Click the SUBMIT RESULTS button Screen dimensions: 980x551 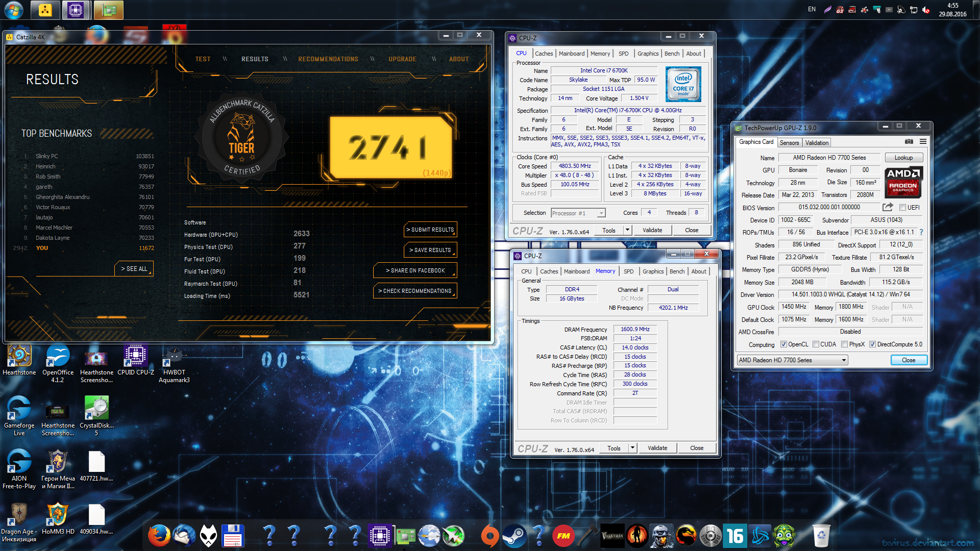(430, 230)
